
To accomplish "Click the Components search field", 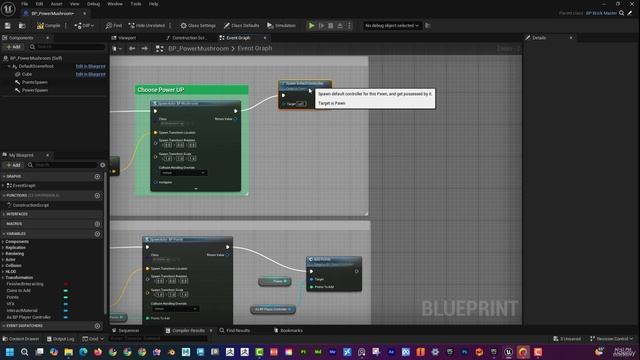I will (68, 47).
